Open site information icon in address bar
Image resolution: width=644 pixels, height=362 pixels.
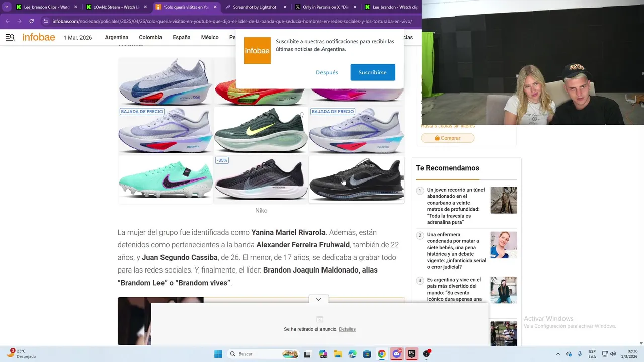point(46,21)
